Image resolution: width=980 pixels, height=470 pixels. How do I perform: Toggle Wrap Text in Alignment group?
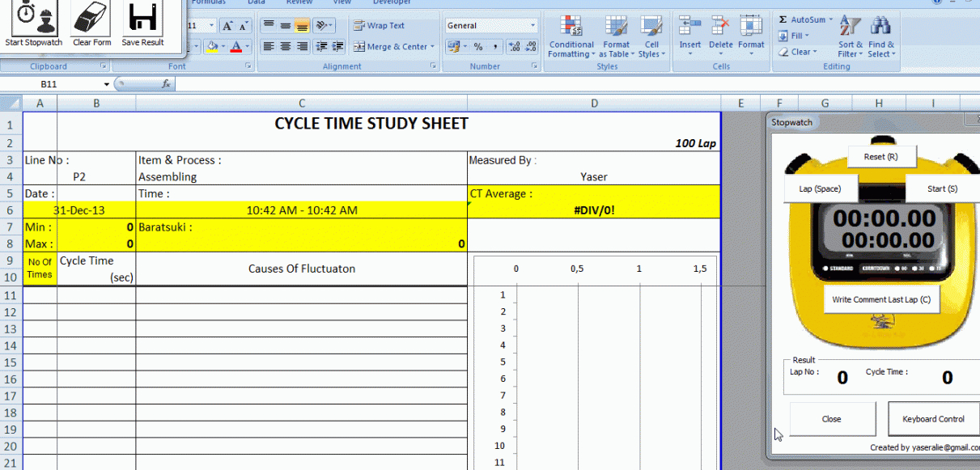click(x=379, y=26)
